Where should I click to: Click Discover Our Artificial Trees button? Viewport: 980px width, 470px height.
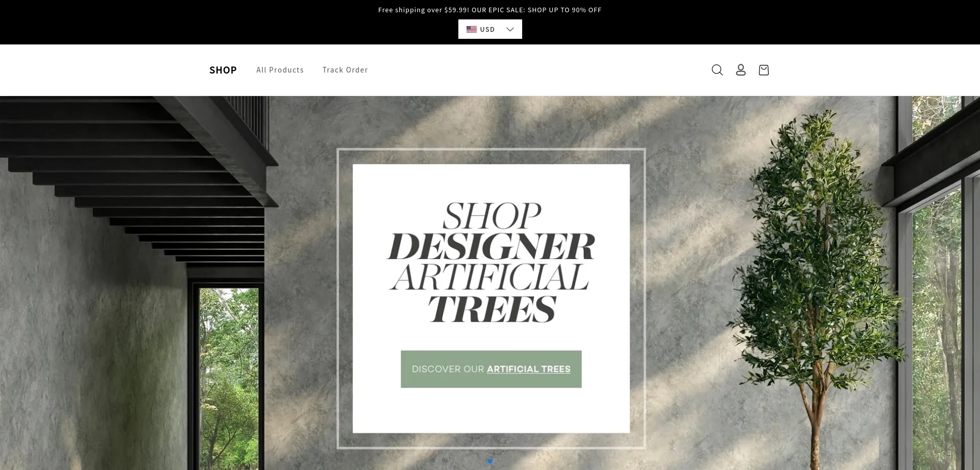tap(491, 369)
